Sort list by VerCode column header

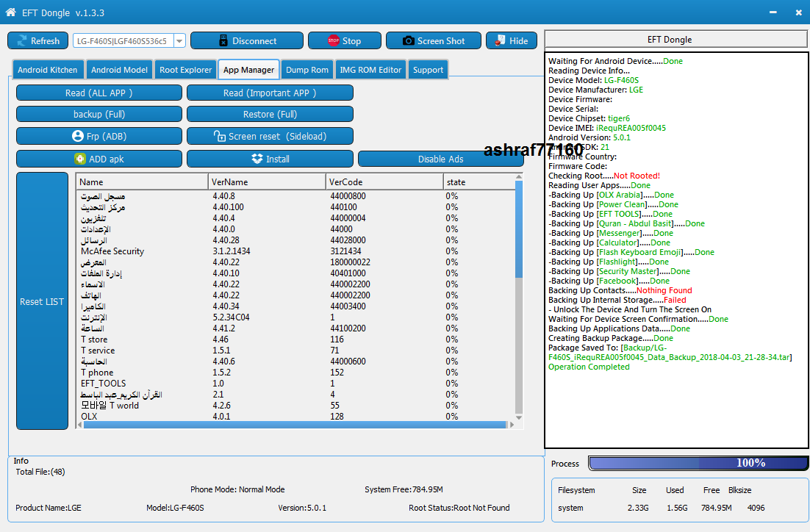[384, 181]
